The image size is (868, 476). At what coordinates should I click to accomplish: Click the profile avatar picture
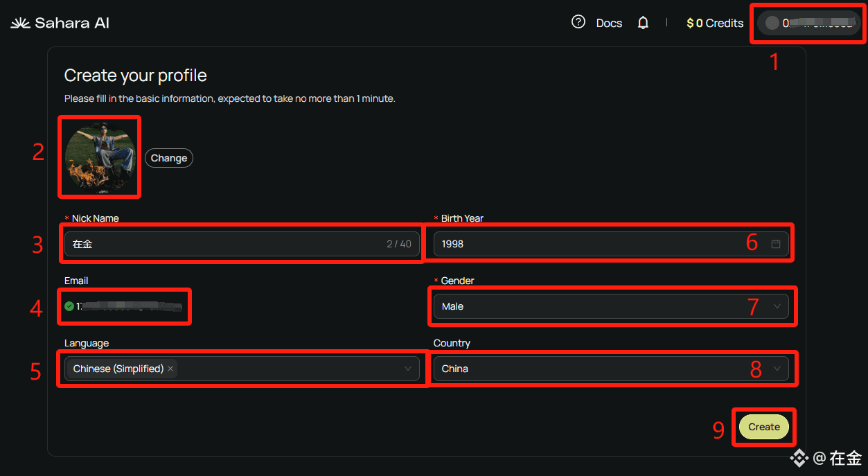(100, 157)
